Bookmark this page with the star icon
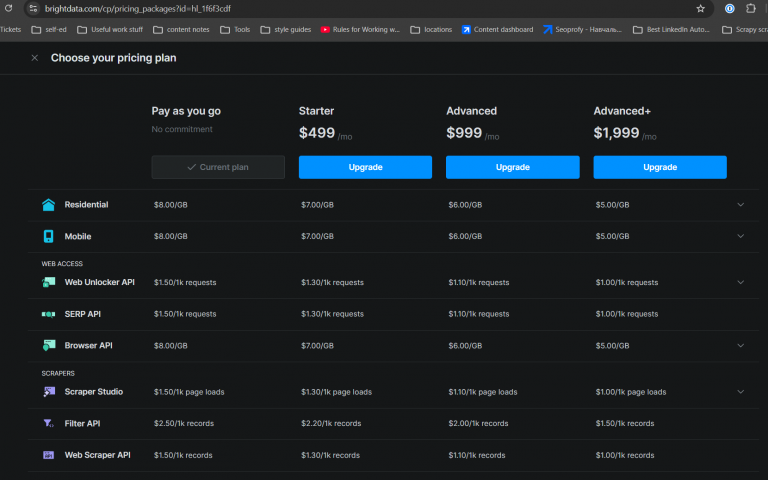This screenshot has height=480, width=768. (700, 8)
